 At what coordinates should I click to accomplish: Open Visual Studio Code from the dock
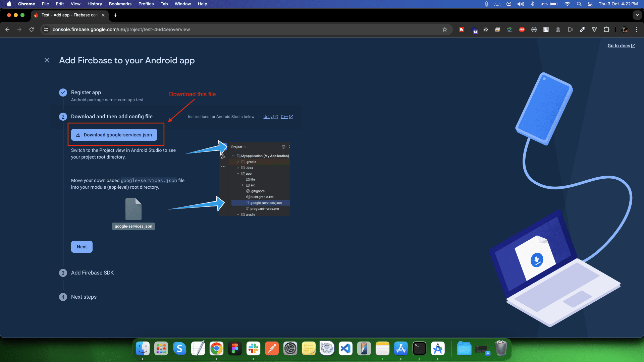[345, 349]
